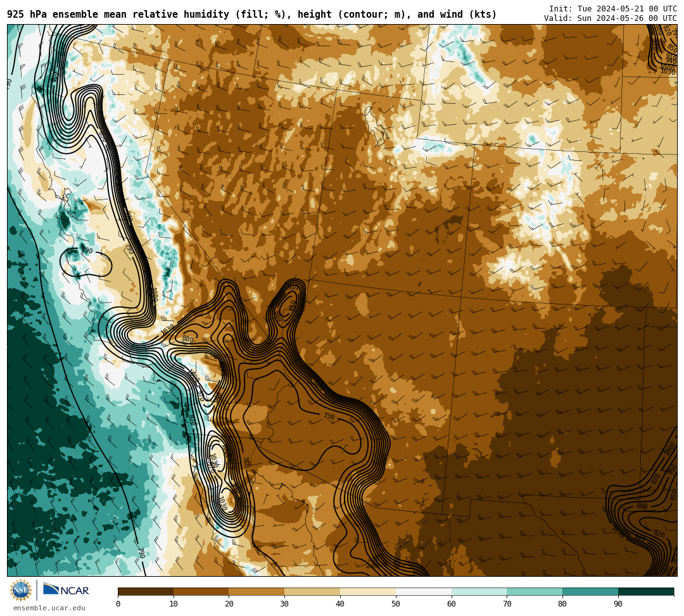
Task: Click the colorbar tick label 20
Action: tap(229, 604)
